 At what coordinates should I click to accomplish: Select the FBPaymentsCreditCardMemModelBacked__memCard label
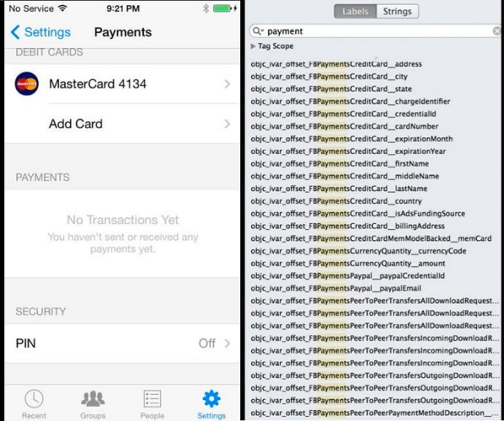pyautogui.click(x=371, y=238)
